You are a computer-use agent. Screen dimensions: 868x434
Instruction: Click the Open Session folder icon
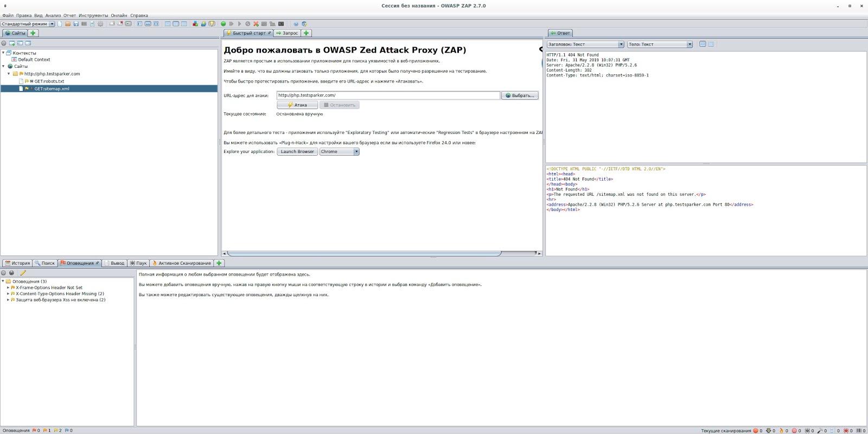(x=68, y=24)
